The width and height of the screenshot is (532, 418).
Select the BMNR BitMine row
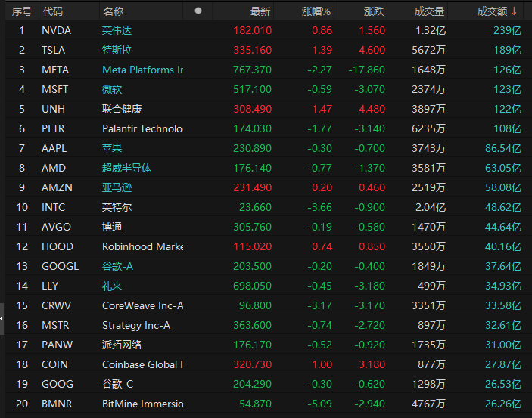pos(269,404)
